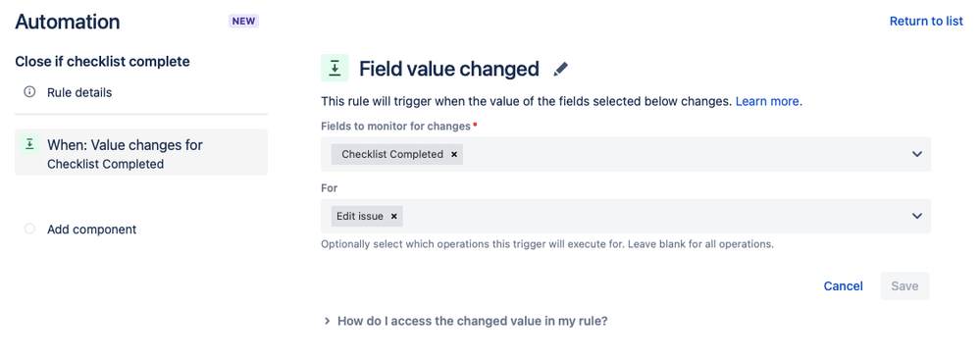
Task: Open the Fields to monitor dropdown arrow
Action: 917,154
